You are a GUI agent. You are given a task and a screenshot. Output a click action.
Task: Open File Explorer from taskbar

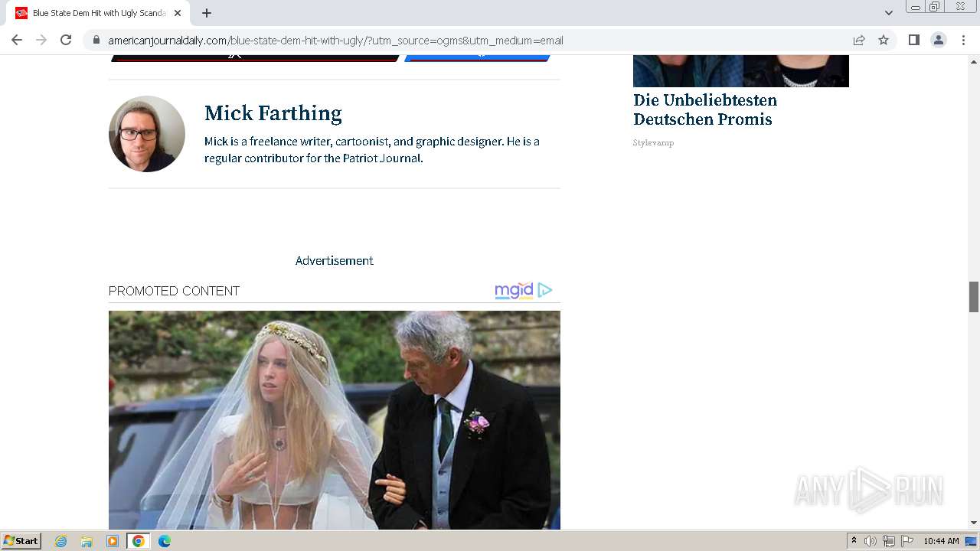(x=87, y=541)
